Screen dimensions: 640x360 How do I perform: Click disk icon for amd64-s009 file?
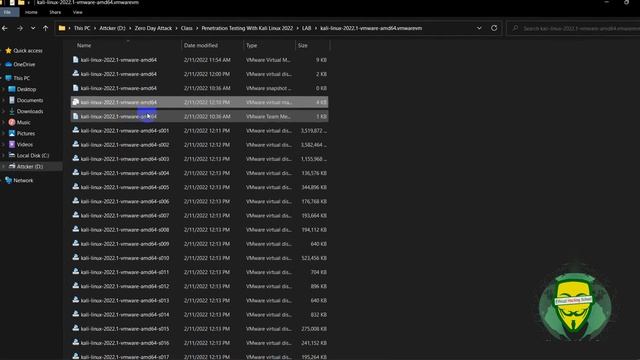[x=76, y=243]
